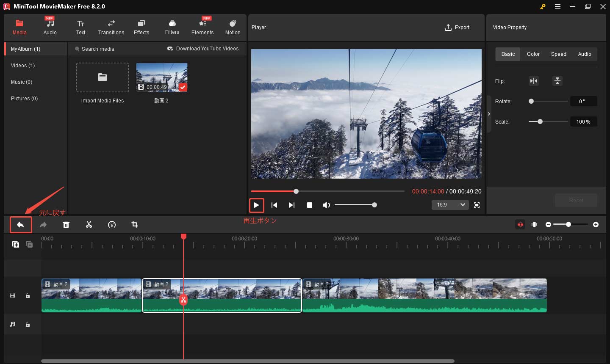Screen dimensions: 610x364
Task: Switch to Audio property tab
Action: 585,54
